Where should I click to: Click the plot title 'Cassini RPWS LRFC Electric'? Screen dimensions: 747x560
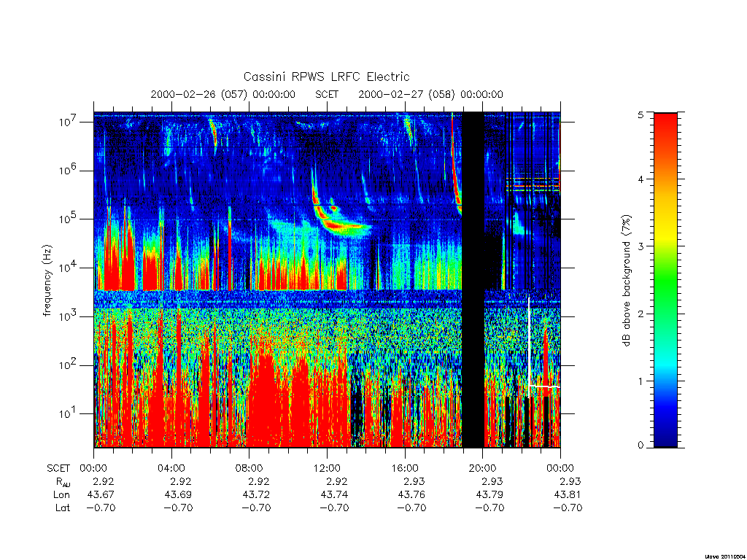(326, 77)
